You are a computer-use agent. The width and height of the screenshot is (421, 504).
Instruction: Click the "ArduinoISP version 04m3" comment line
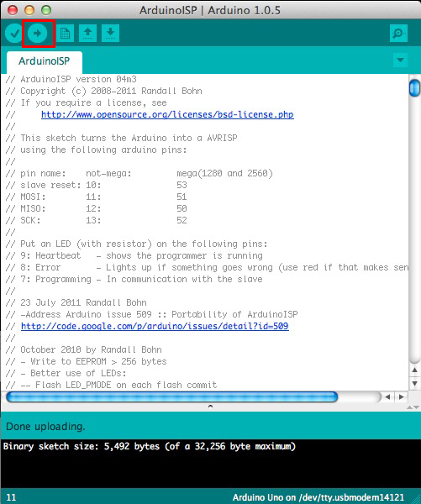pos(71,79)
